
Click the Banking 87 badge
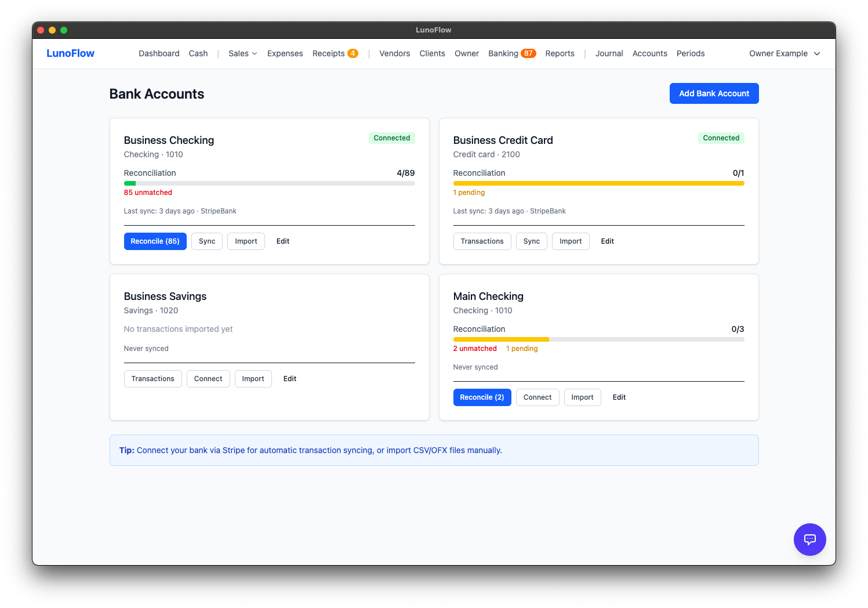coord(528,53)
